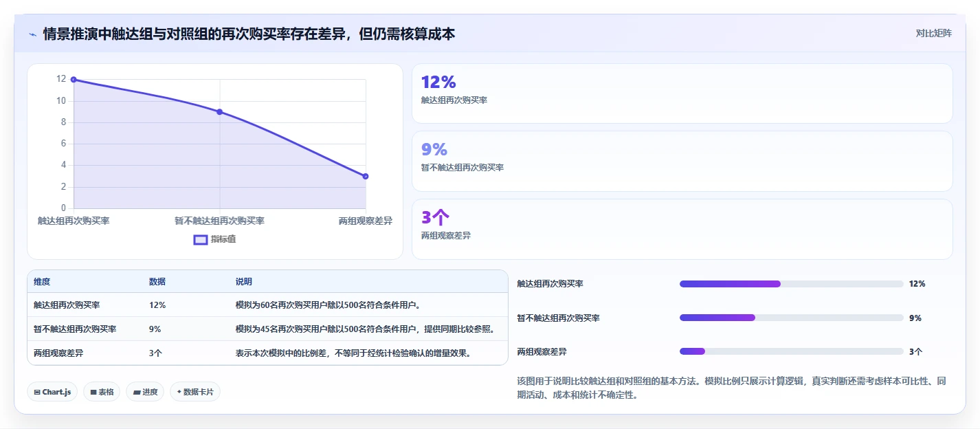Click 两组观察差异 label under 3个 card
Screen dimensions: 980x429
pyautogui.click(x=446, y=236)
